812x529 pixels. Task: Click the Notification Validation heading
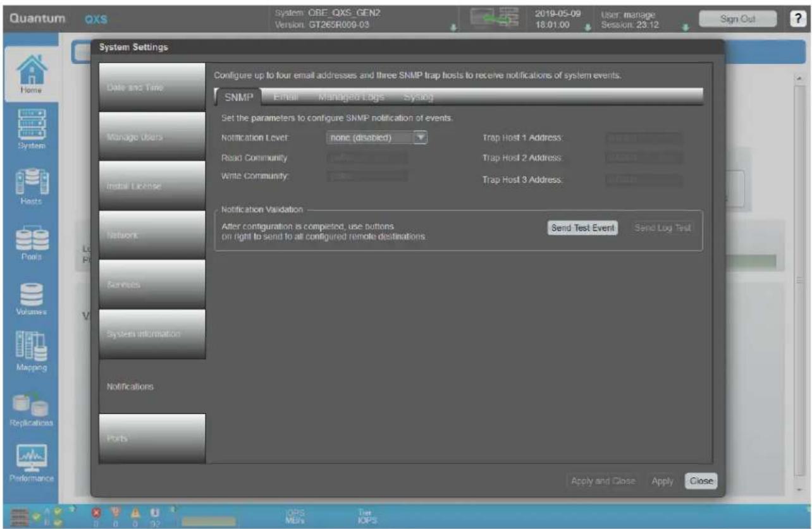click(x=262, y=209)
